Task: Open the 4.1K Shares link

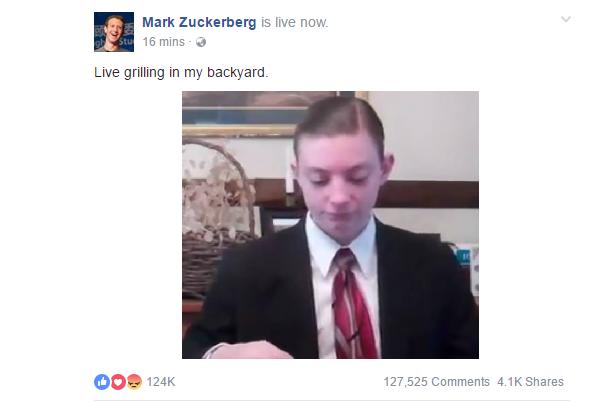Action: pyautogui.click(x=531, y=382)
